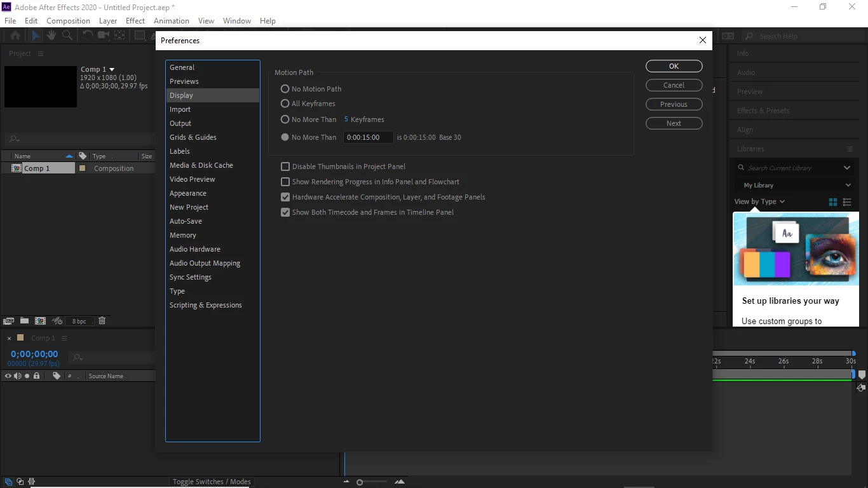
Task: Create a new folder in Project panel
Action: pos(24,321)
